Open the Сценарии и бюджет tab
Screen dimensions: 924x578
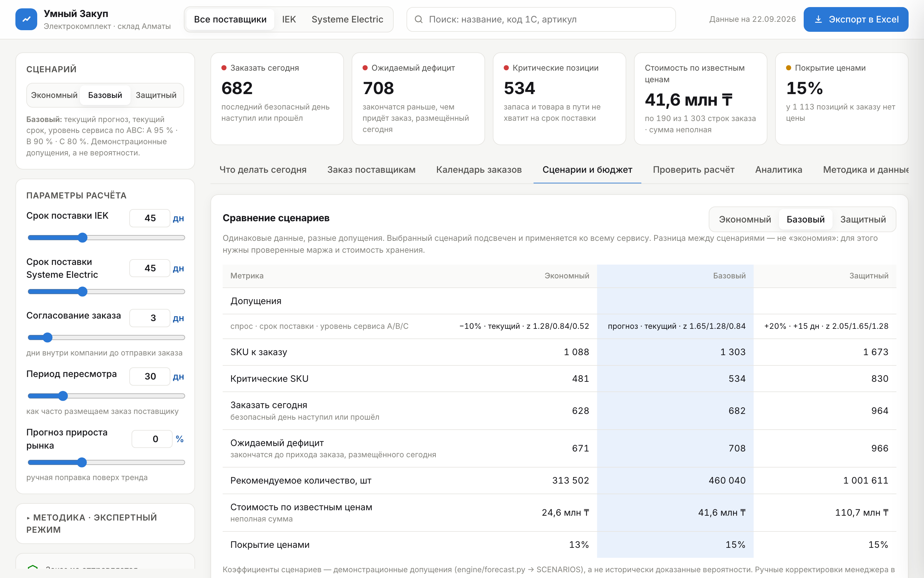(x=587, y=169)
